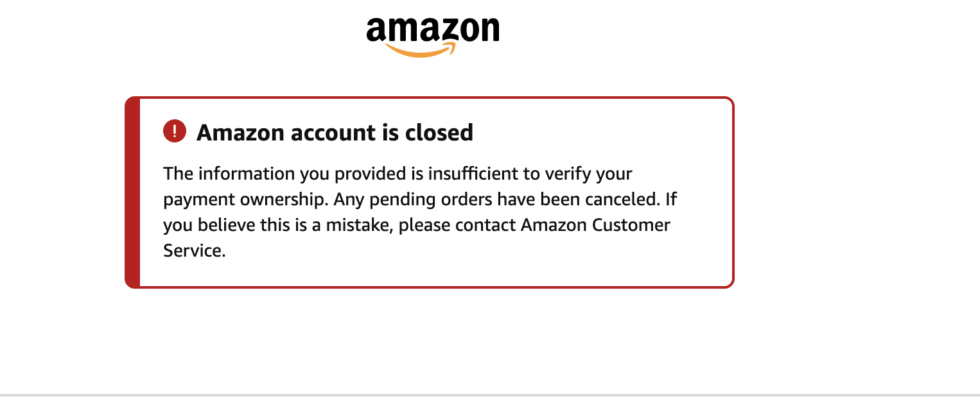Click the word "Amazon" in the alert heading
Screen dimensions: 980x417
pyautogui.click(x=240, y=132)
